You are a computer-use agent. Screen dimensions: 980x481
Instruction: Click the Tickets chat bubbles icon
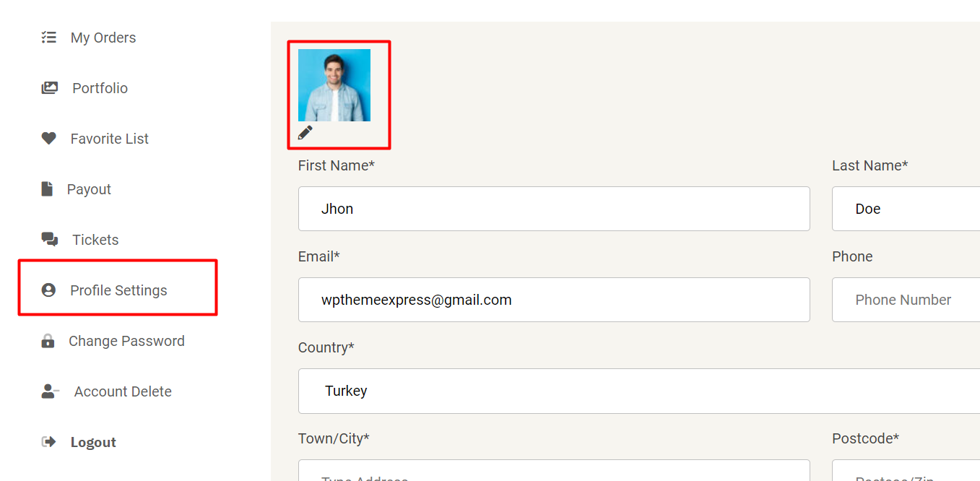(50, 240)
